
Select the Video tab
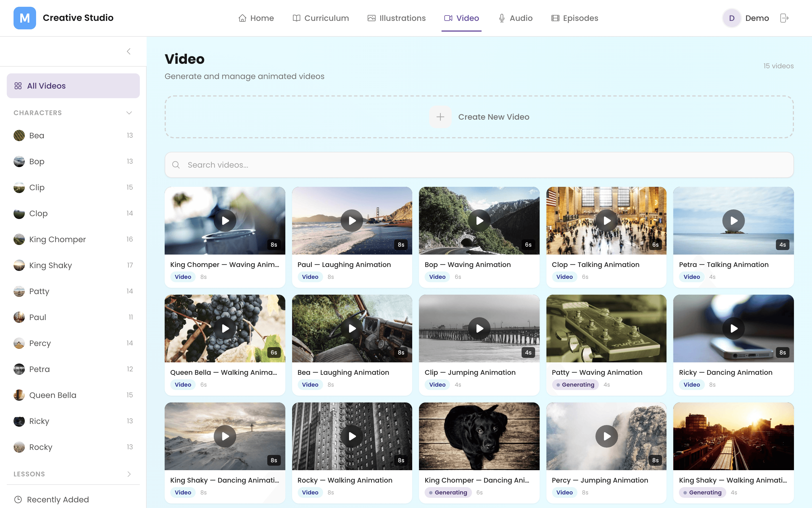point(461,18)
